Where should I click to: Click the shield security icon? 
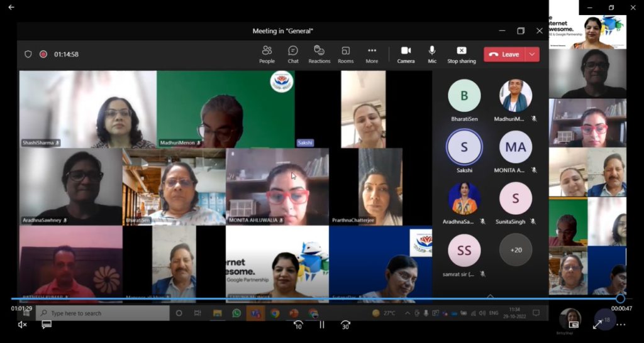pos(28,54)
